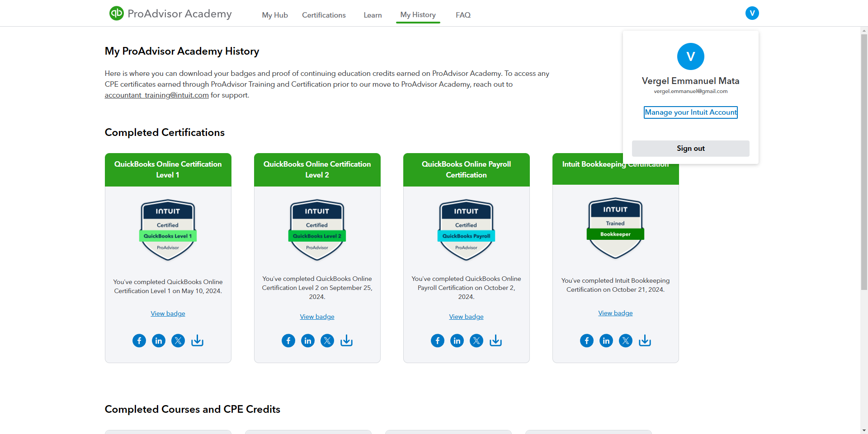The image size is (868, 434).
Task: Click the Completed Certifications heading
Action: point(165,132)
